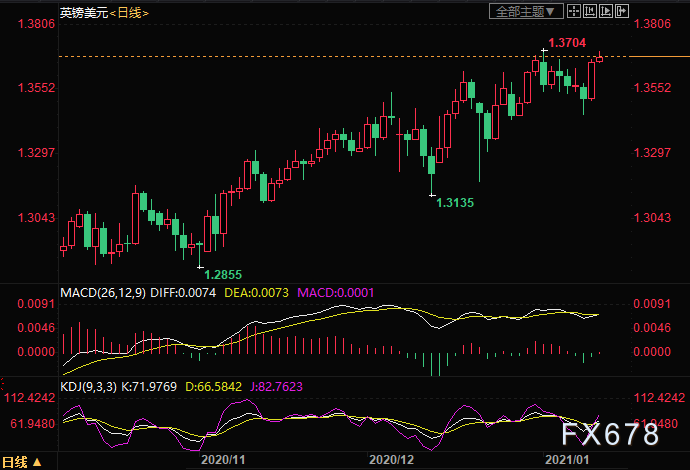Click the left axis 1.3297 price label
This screenshot has height=470, width=690.
(36, 153)
